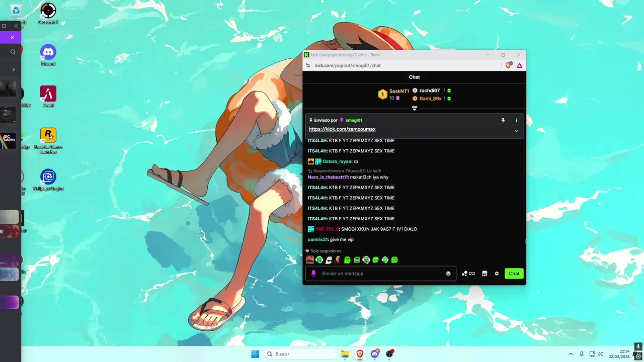This screenshot has height=362, width=644.
Task: Click the search magnifier in left panel
Action: (13, 52)
